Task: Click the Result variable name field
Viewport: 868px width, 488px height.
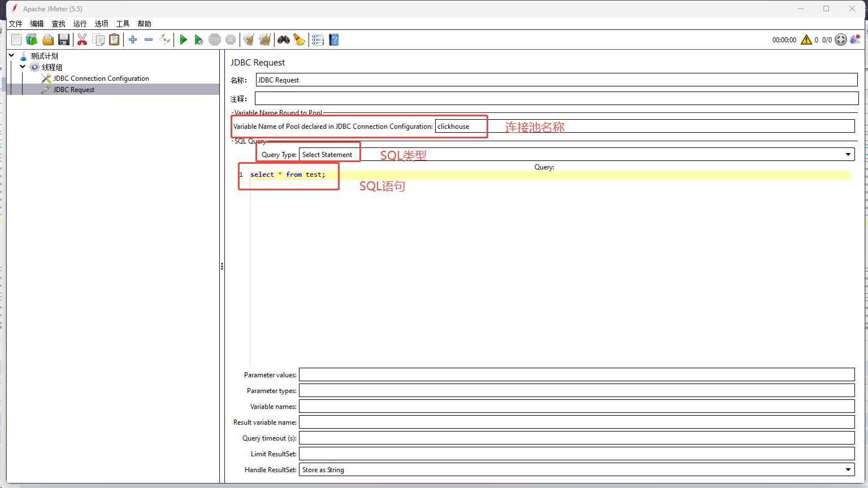Action: click(x=577, y=422)
